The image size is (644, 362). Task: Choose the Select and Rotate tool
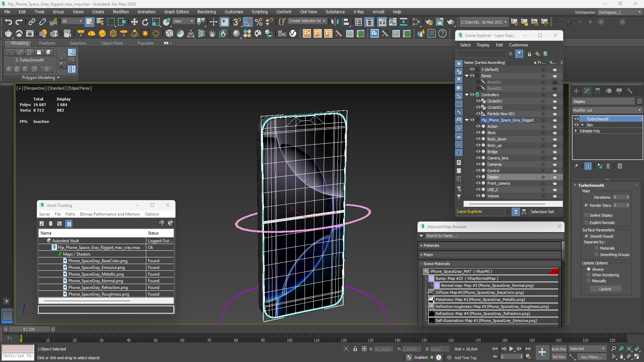click(x=145, y=22)
